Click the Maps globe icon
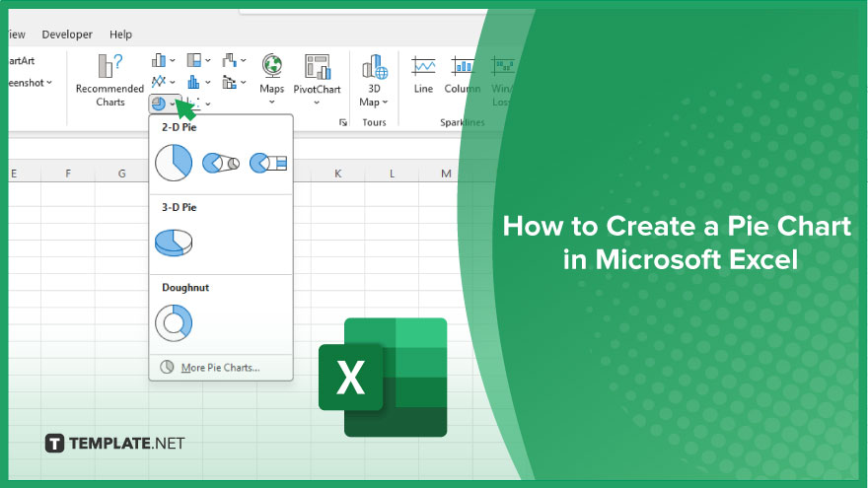Viewport: 868px width, 488px height. 272,65
